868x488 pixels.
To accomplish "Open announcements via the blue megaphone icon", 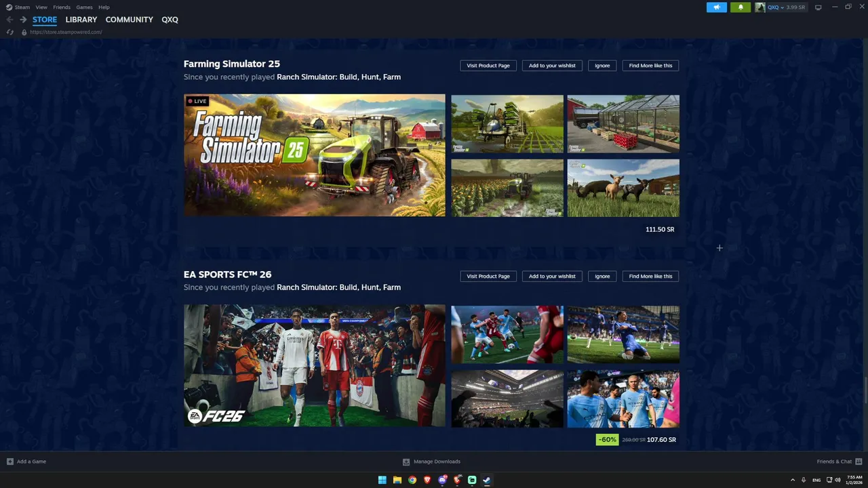I will [716, 7].
